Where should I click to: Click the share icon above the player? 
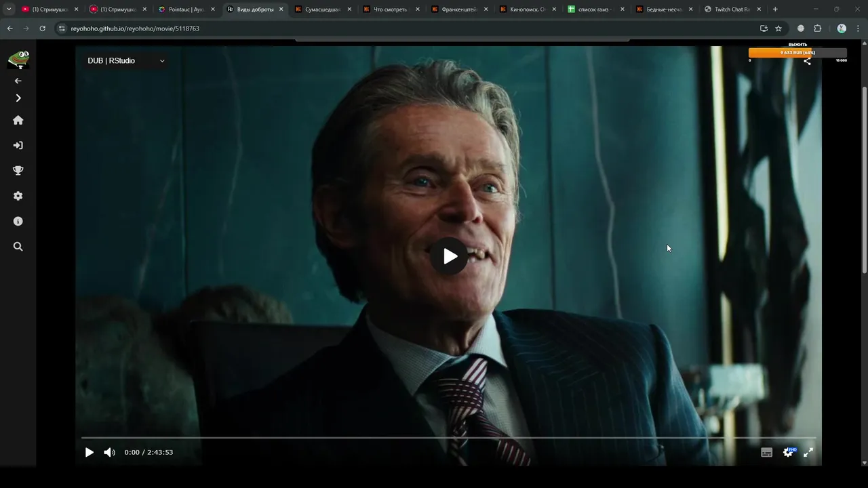pos(807,61)
